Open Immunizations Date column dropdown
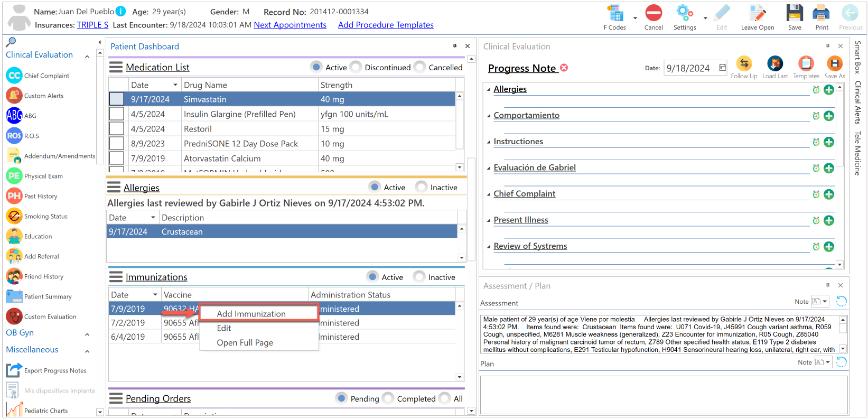The image size is (868, 419). [155, 295]
